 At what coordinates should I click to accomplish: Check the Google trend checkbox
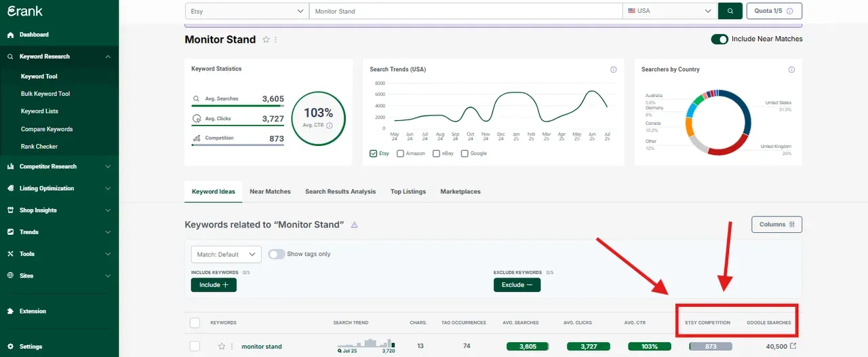tap(465, 153)
